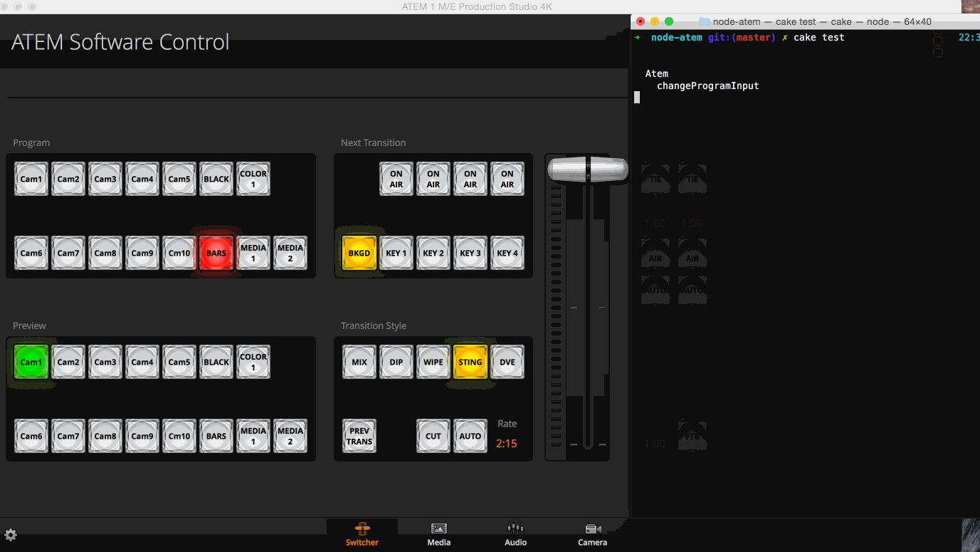This screenshot has height=552, width=980.
Task: Toggle ON AIR above KEY 3
Action: [470, 179]
